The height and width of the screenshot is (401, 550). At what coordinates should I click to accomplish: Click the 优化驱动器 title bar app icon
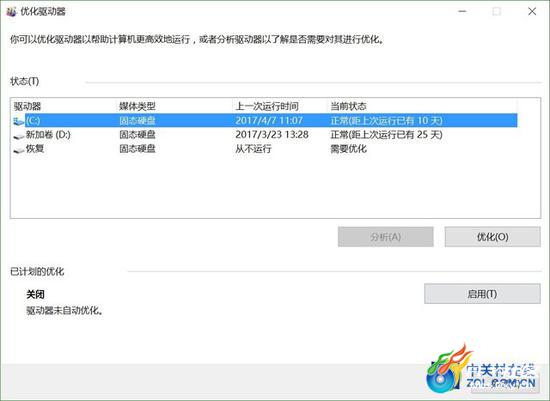tap(11, 12)
